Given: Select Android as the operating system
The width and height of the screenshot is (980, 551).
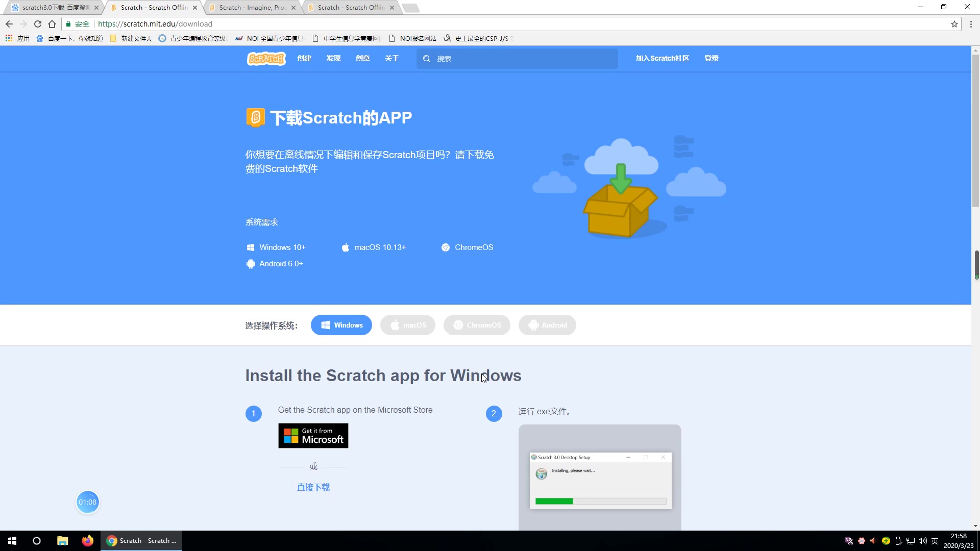Looking at the screenshot, I should point(547,325).
